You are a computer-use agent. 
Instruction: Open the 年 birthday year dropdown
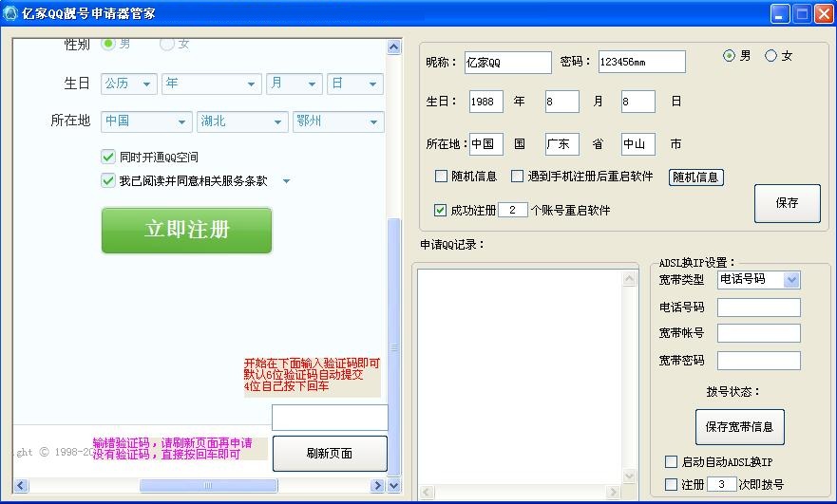[211, 84]
